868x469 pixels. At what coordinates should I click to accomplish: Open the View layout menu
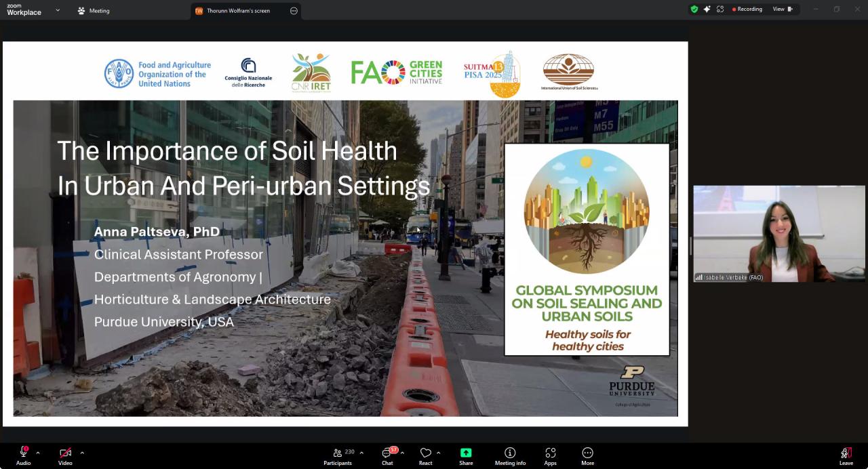[x=783, y=9]
